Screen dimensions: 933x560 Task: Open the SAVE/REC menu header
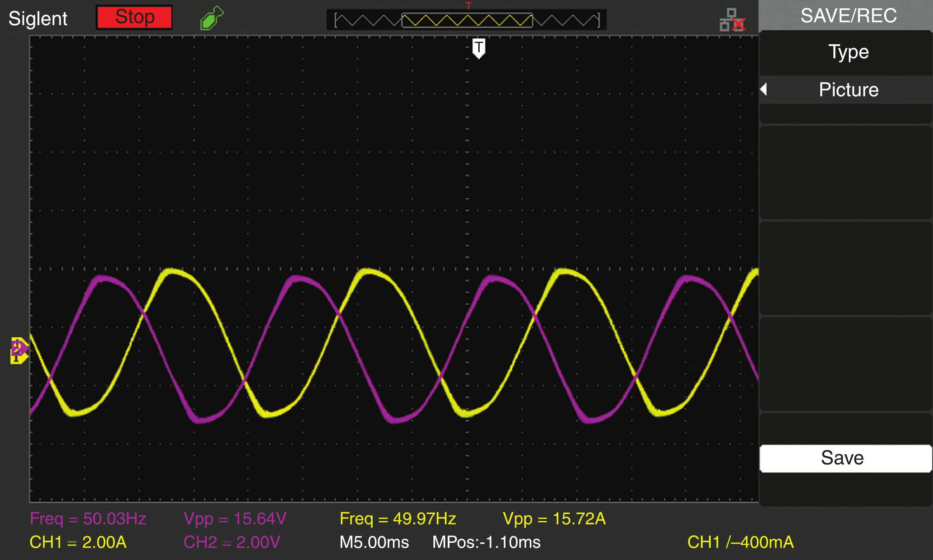point(848,16)
